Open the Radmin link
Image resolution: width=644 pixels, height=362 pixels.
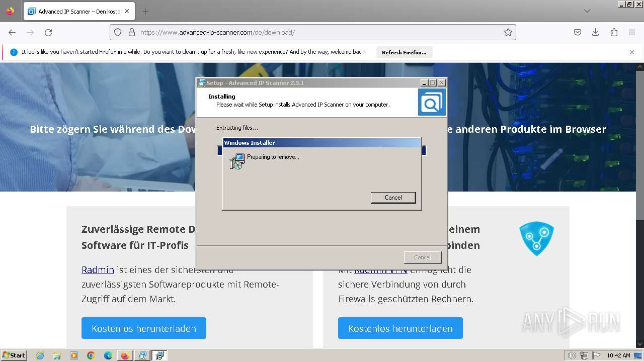click(x=98, y=270)
